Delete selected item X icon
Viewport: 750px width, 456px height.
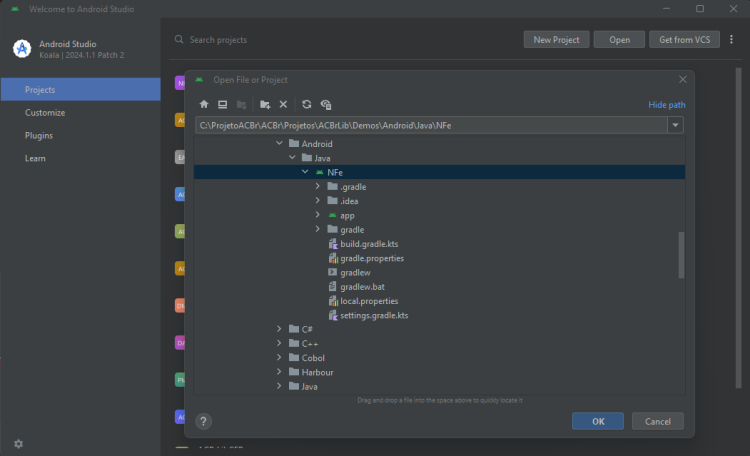(283, 104)
